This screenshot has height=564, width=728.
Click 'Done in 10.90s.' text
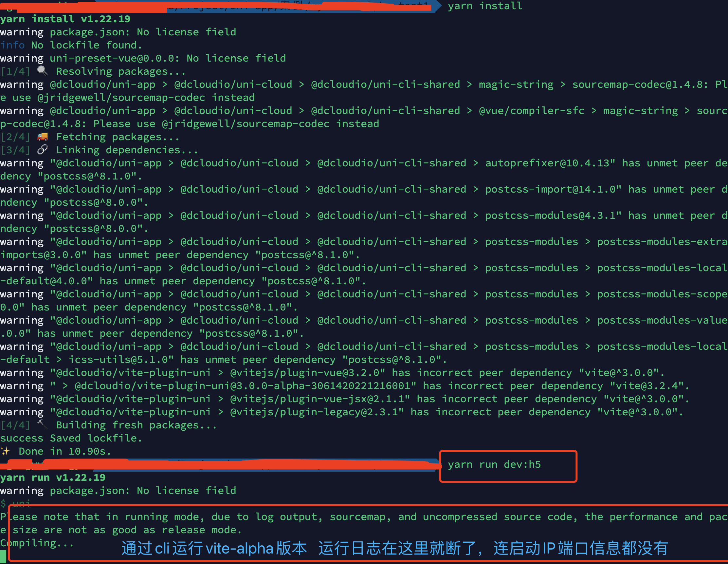tap(65, 451)
